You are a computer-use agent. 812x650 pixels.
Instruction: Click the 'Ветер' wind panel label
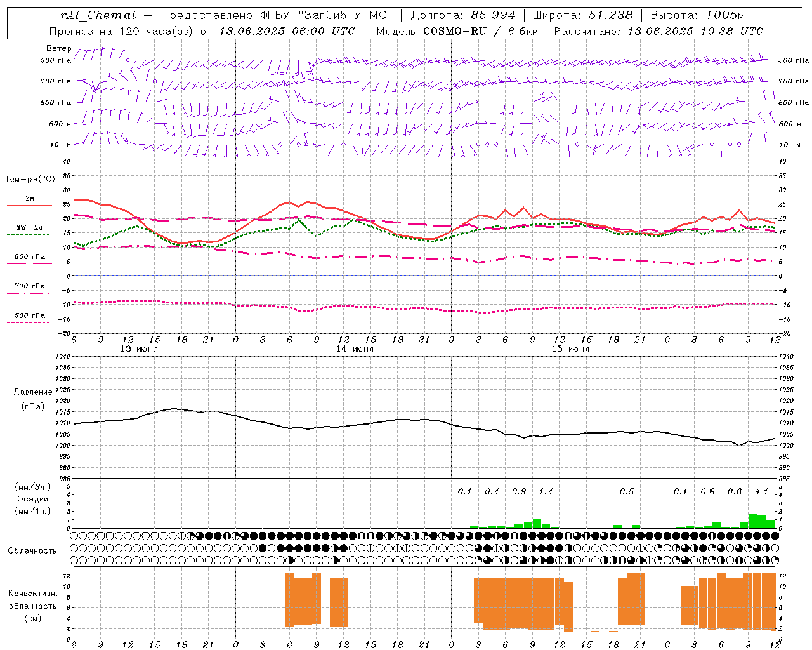[x=58, y=48]
